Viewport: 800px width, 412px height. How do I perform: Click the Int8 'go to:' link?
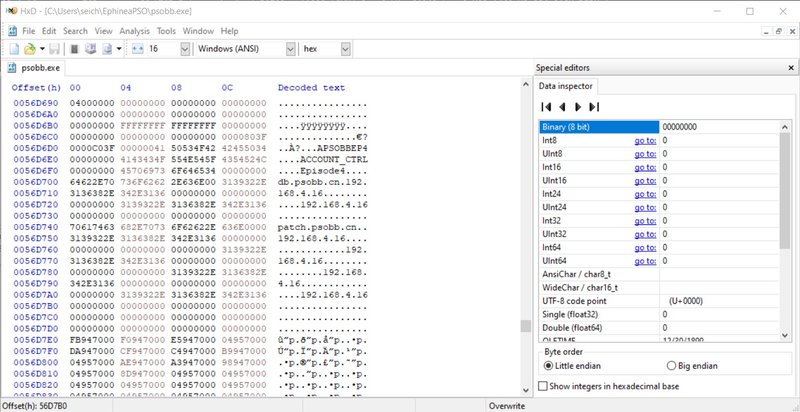coord(645,140)
